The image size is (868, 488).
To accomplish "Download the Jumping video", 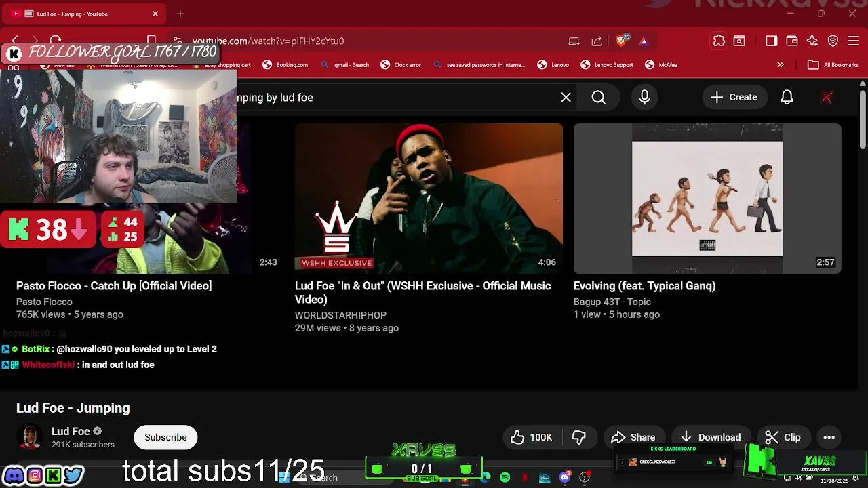I will (x=711, y=437).
